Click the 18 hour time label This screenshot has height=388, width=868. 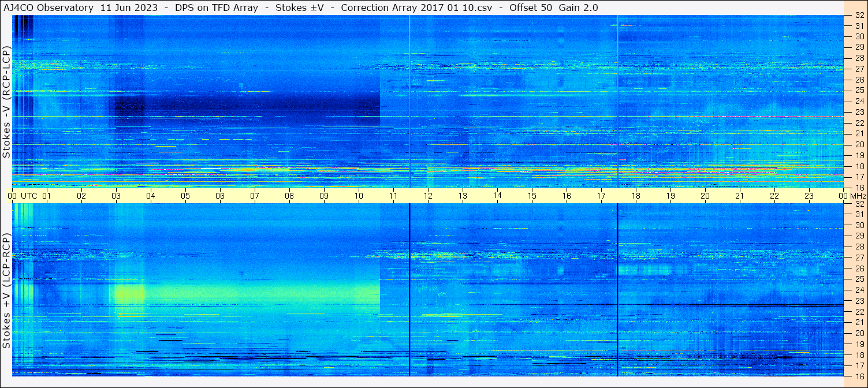(636, 196)
